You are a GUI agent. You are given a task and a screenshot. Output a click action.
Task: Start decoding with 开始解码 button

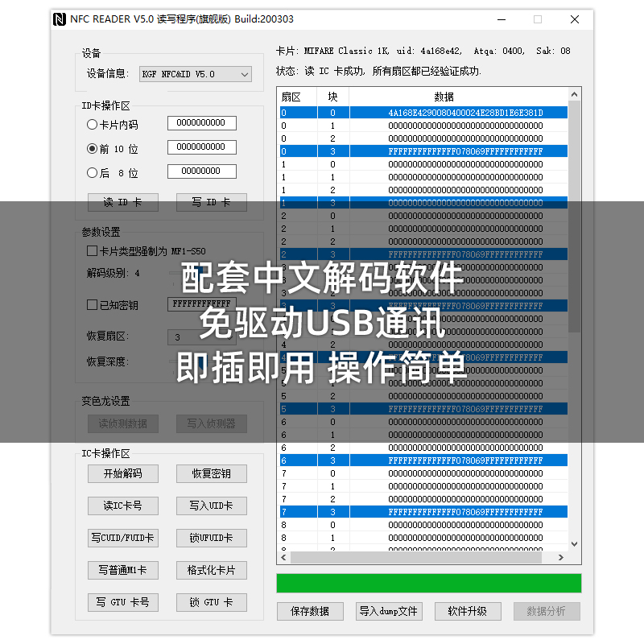(123, 473)
